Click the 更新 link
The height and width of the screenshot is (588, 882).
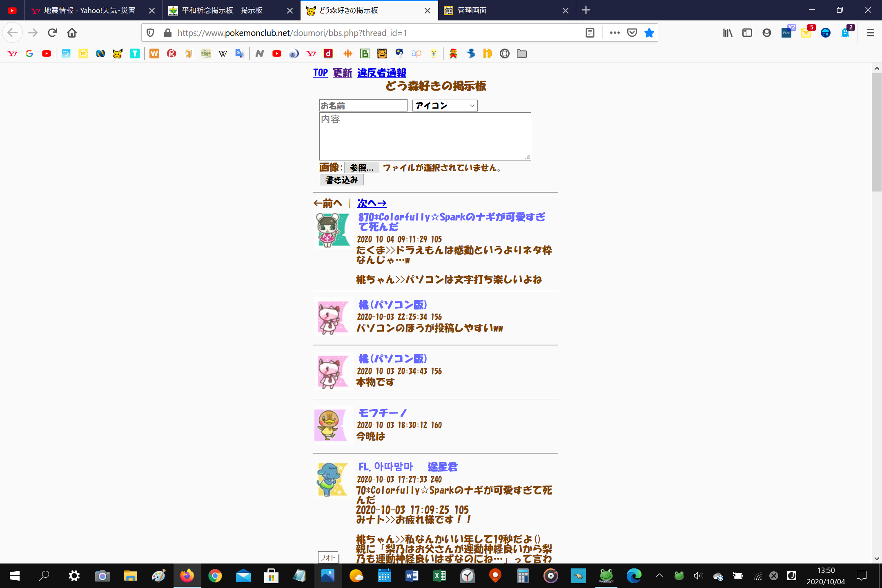[x=342, y=73]
